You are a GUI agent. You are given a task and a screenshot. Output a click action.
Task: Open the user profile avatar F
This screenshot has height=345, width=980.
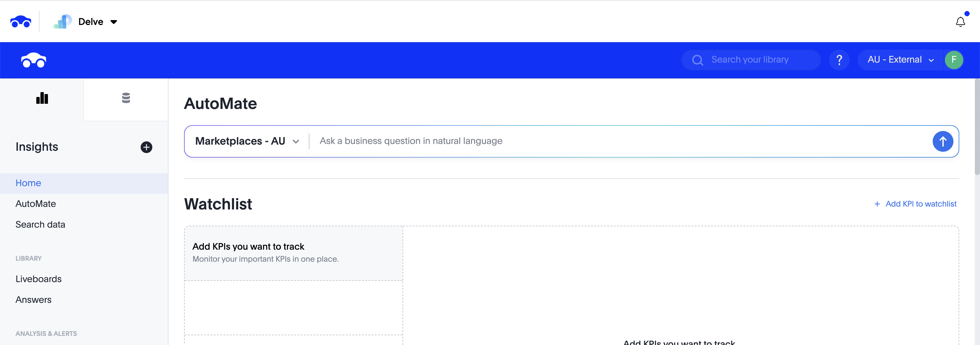click(x=954, y=60)
